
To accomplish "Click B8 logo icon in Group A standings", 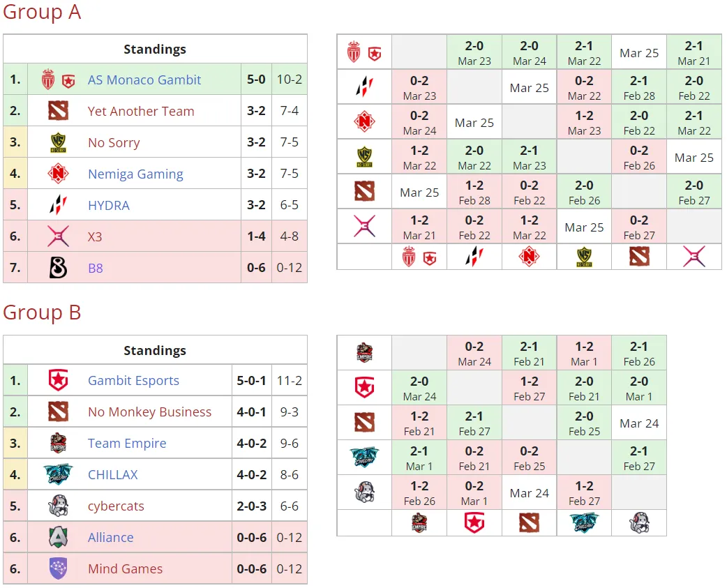I will tap(58, 268).
